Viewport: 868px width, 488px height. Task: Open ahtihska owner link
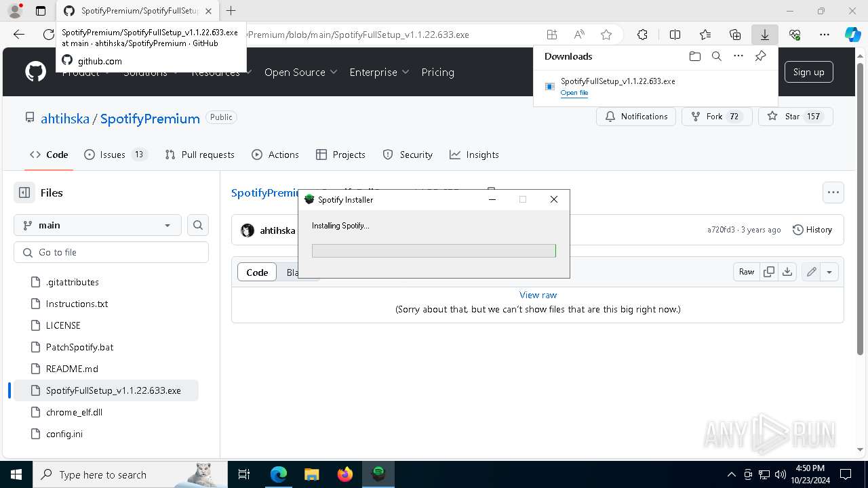click(x=65, y=119)
